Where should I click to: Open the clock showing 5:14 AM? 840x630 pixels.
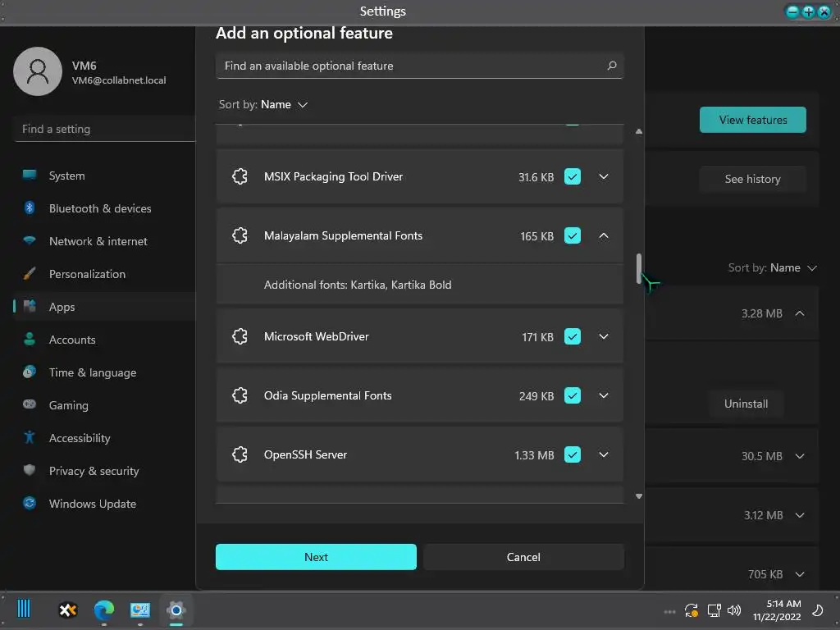pyautogui.click(x=777, y=610)
